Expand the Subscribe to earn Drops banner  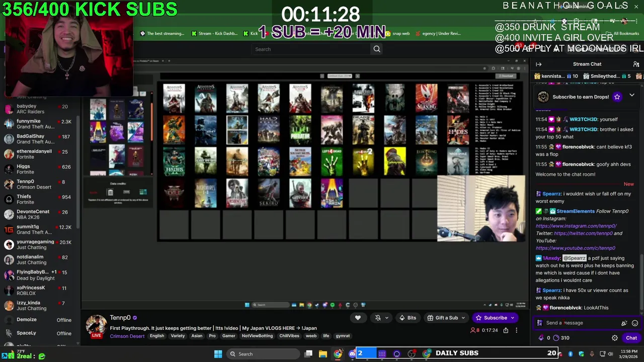tap(632, 96)
